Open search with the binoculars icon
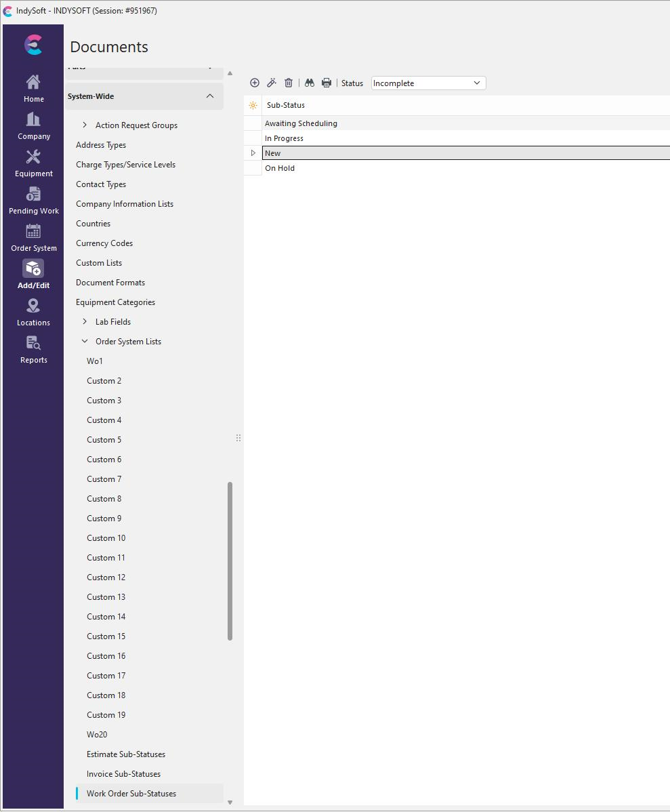 (310, 83)
